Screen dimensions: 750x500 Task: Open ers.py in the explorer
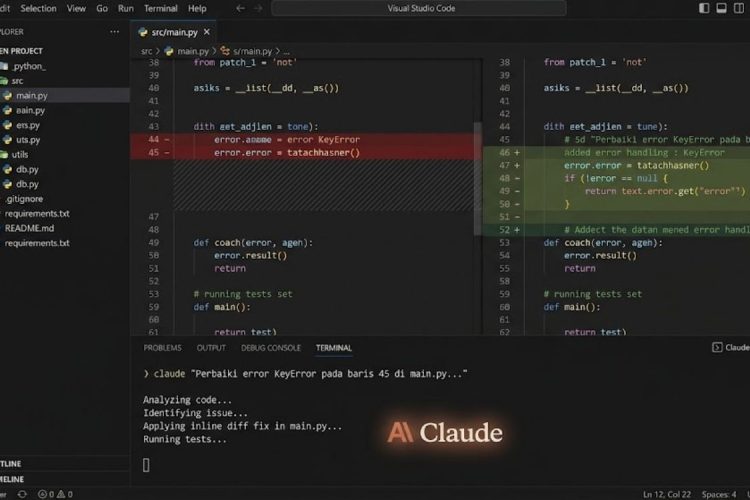28,125
